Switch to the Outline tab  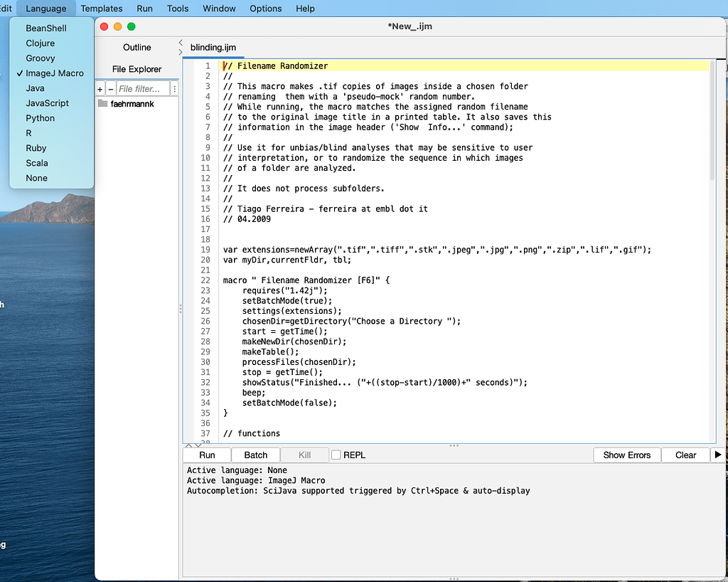[x=137, y=46]
